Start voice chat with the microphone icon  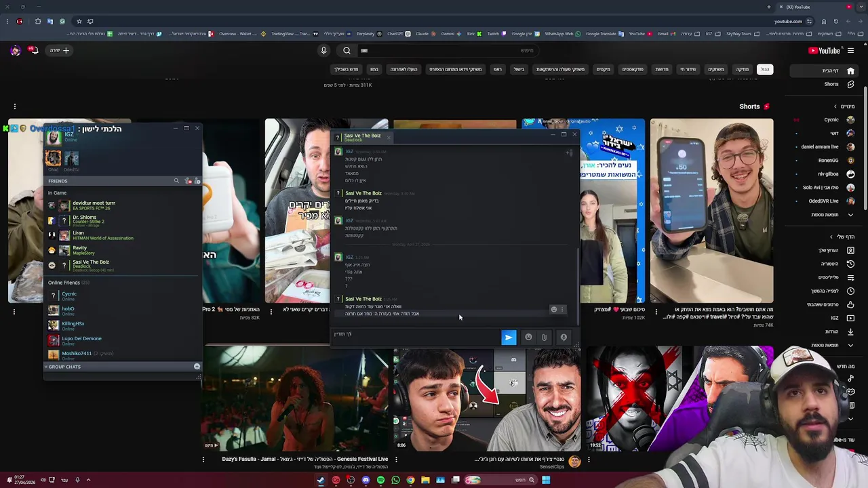(564, 337)
